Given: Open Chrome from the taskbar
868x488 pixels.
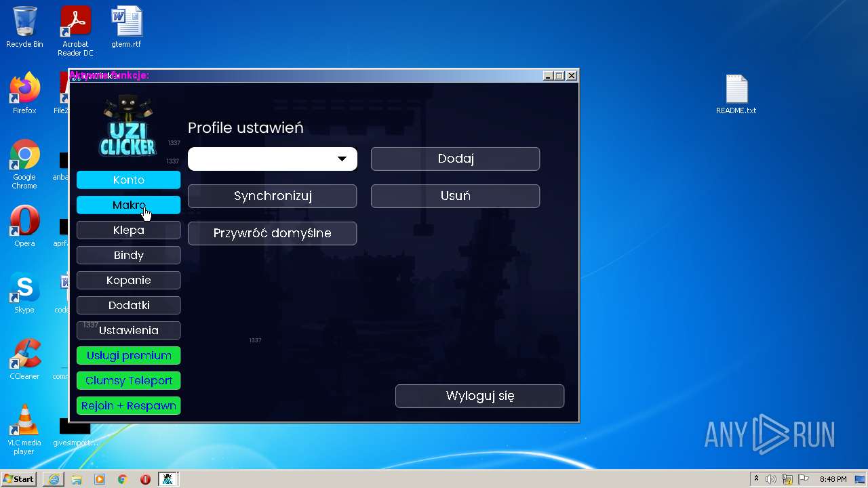Looking at the screenshot, I should pos(123,479).
